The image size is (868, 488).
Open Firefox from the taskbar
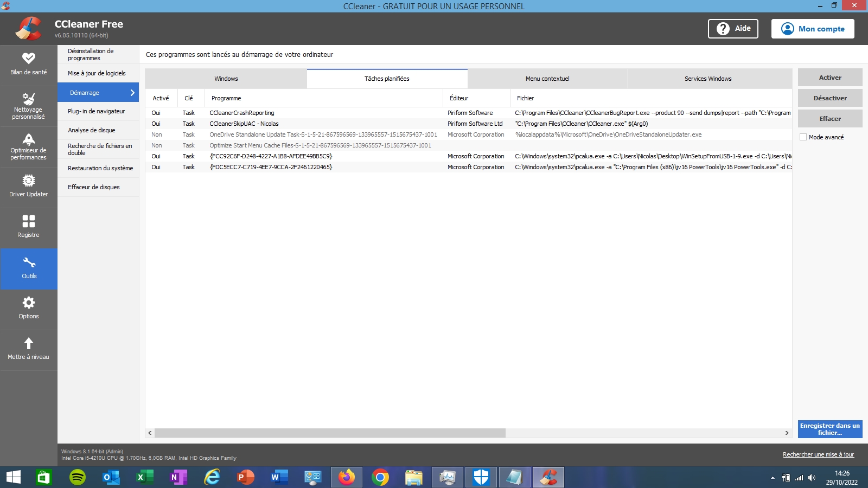(347, 477)
